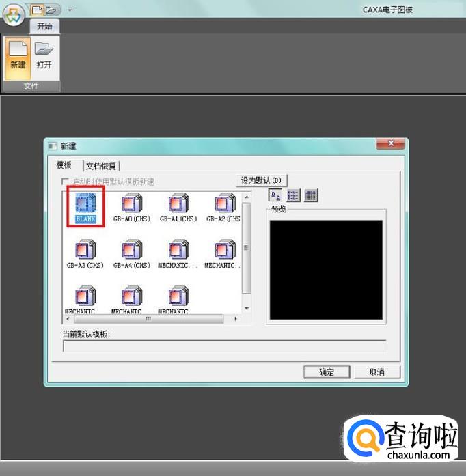This screenshot has width=466, height=476.
Task: Select first MECHANIC template in second row
Action: [x=178, y=254]
